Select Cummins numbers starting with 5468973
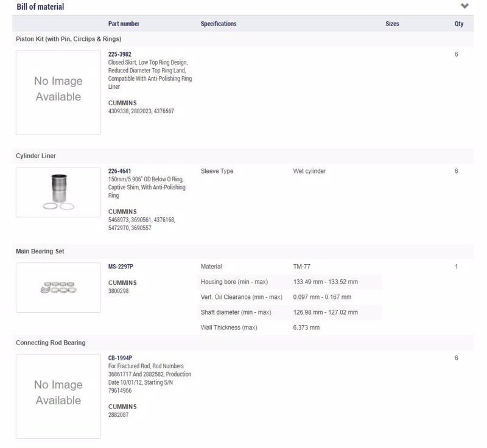Screen dimensions: 487x448 point(142,224)
